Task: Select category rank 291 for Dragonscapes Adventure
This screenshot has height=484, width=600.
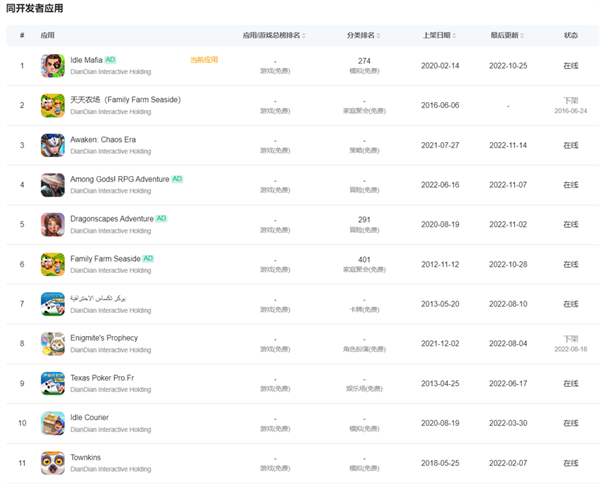Action: pos(364,220)
